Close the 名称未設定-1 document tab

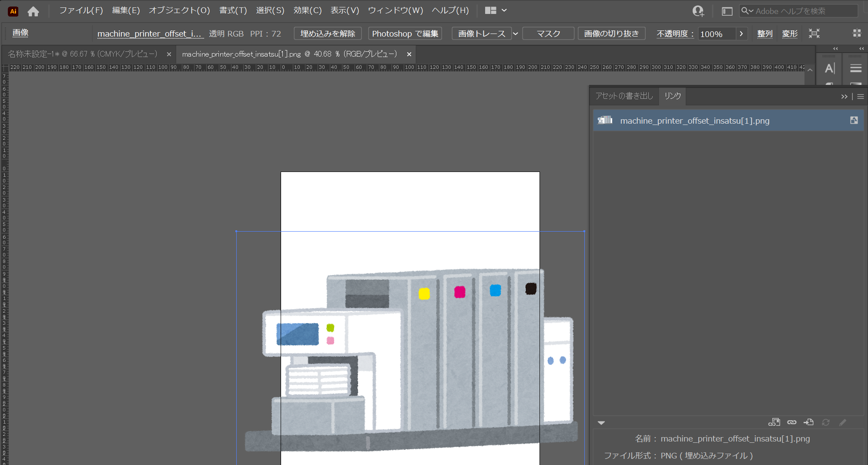pos(169,54)
